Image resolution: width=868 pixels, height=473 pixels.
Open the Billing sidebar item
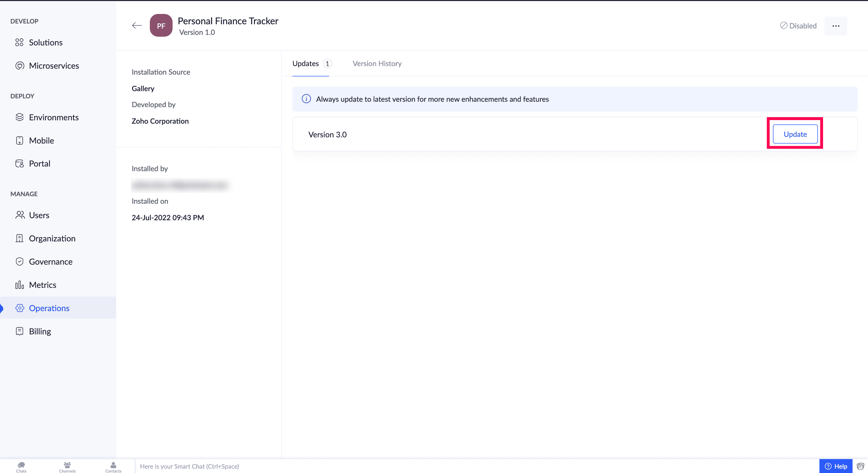(40, 331)
